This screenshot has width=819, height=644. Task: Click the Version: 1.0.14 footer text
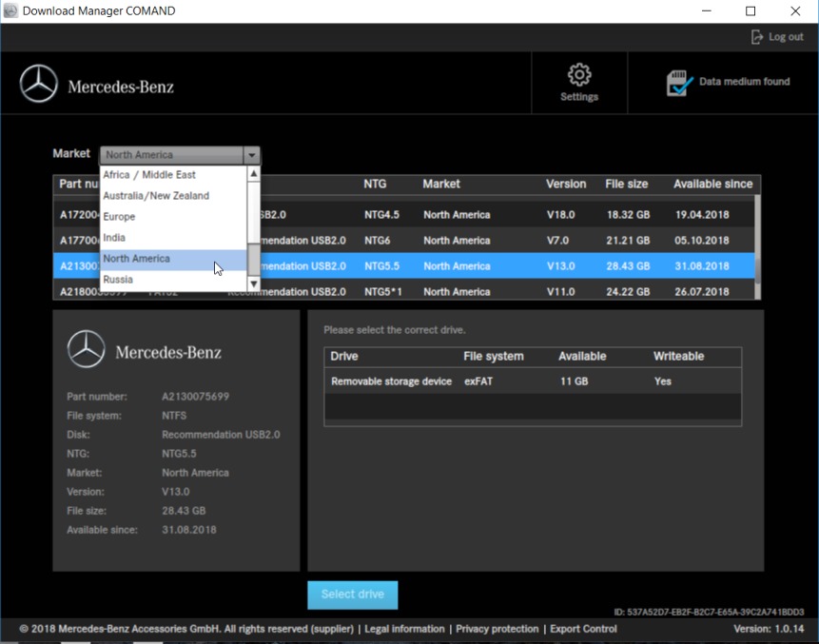[769, 629]
